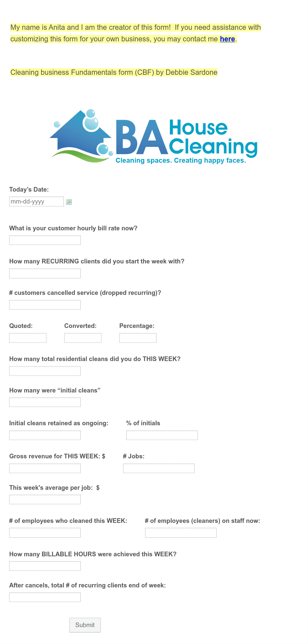Click employees who cleaned this WEEK field
308x644 pixels.
point(45,533)
